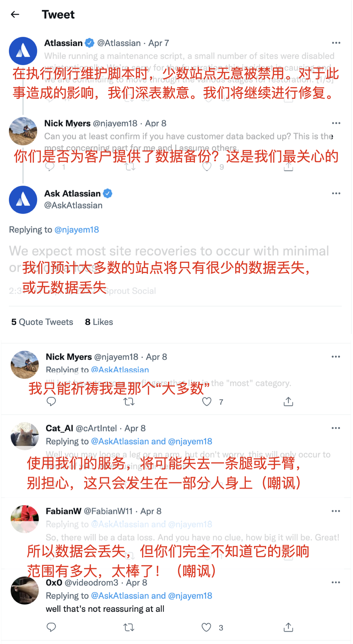Open the Ask Atlassian profile avatar
Viewport: 353px width, 644px height.
(x=23, y=200)
